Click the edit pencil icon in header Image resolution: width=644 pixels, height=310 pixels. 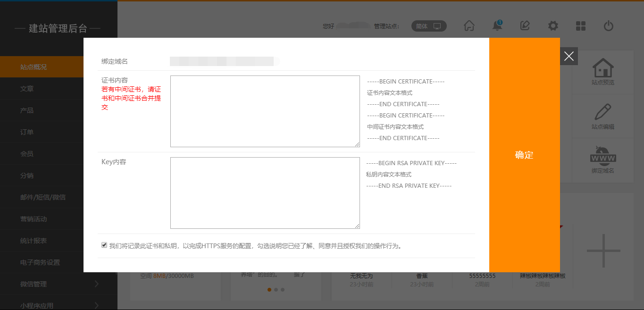click(525, 26)
